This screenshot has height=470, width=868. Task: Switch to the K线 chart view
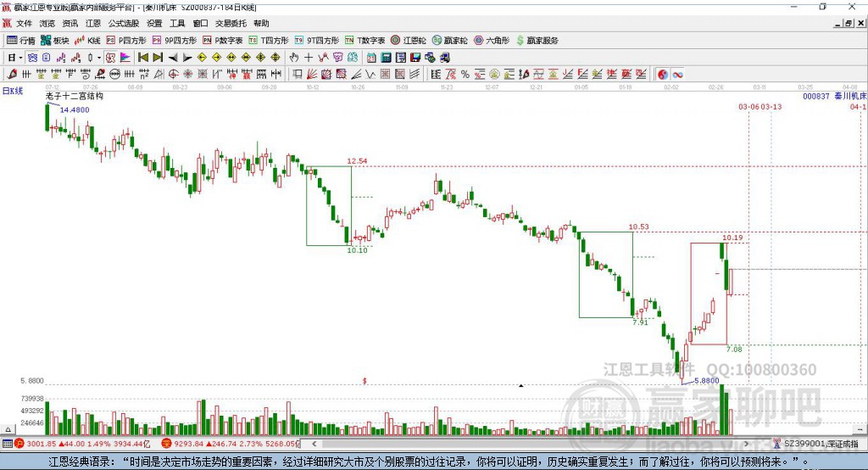(x=87, y=41)
